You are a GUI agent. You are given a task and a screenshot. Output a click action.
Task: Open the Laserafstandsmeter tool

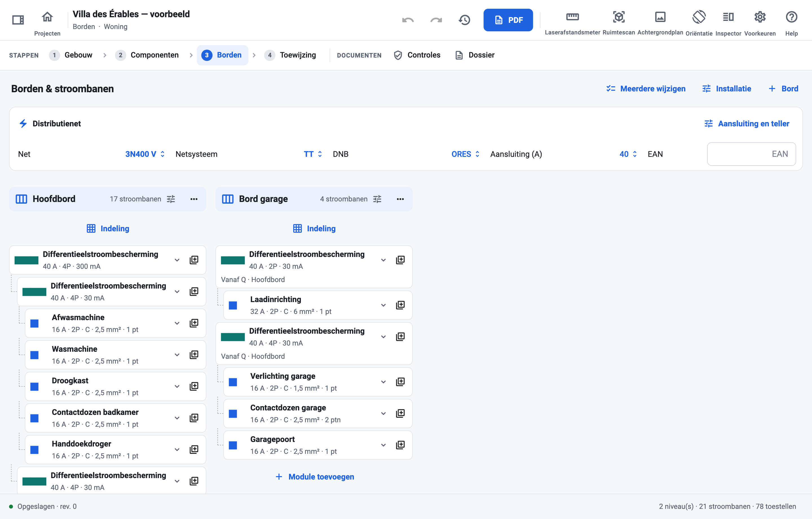pos(572,17)
